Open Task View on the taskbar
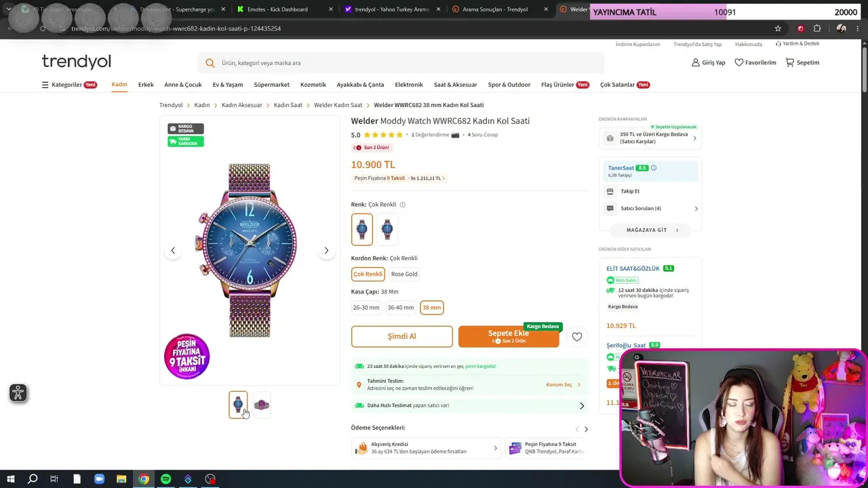 click(54, 479)
